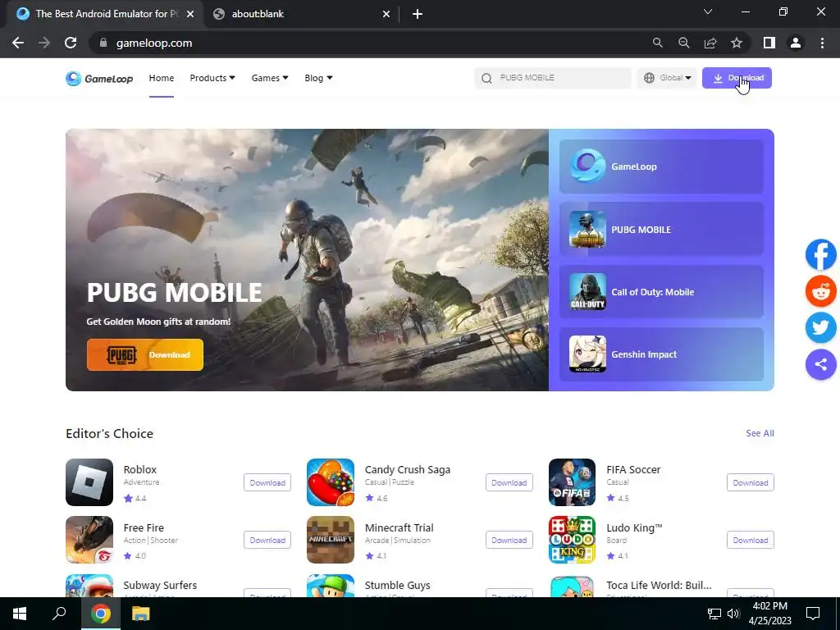Open the Roblox app icon
This screenshot has height=630, width=840.
point(89,482)
